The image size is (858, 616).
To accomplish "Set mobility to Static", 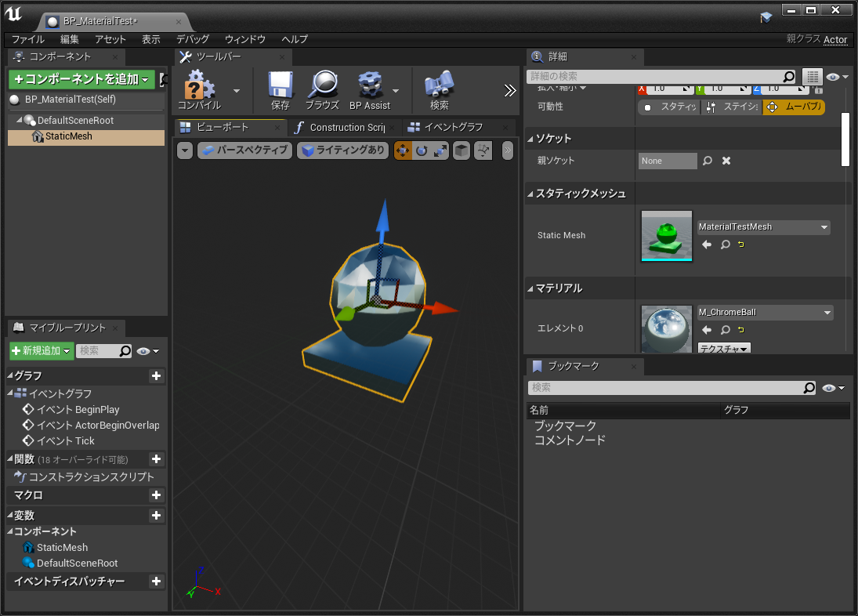I will pos(670,107).
